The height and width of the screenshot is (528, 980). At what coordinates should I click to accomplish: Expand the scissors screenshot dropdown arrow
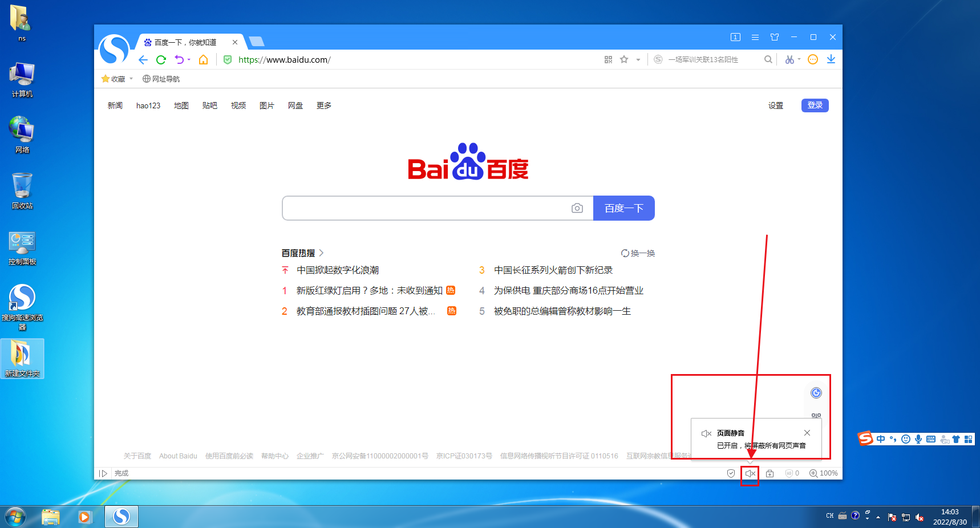[799, 59]
